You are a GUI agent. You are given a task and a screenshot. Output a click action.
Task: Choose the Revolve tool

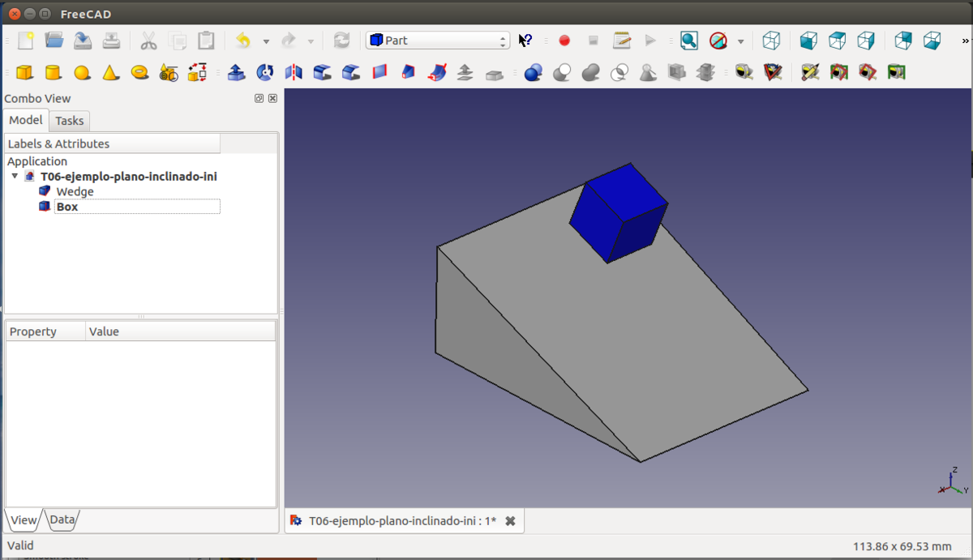(x=264, y=73)
